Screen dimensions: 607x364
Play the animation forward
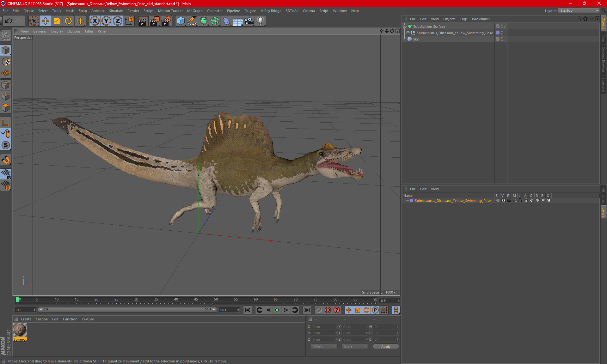[x=277, y=310]
